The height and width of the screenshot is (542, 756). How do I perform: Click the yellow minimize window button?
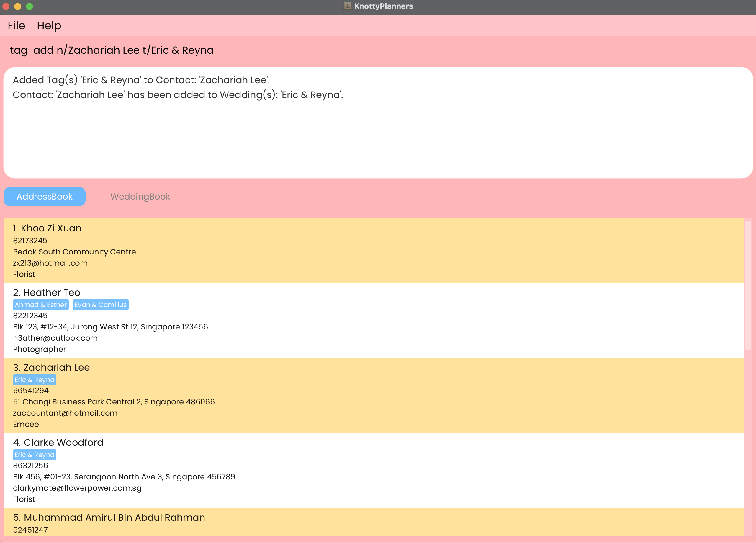18,6
